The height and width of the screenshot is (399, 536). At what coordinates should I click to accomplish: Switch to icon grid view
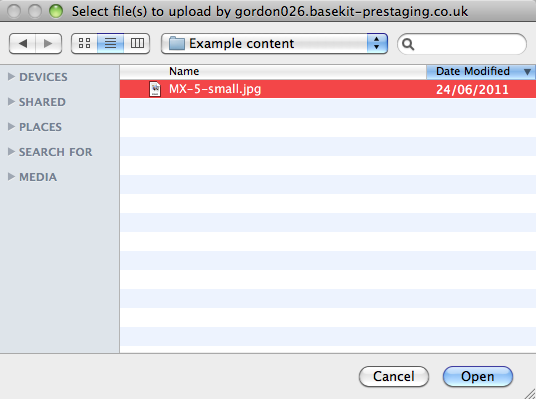84,43
